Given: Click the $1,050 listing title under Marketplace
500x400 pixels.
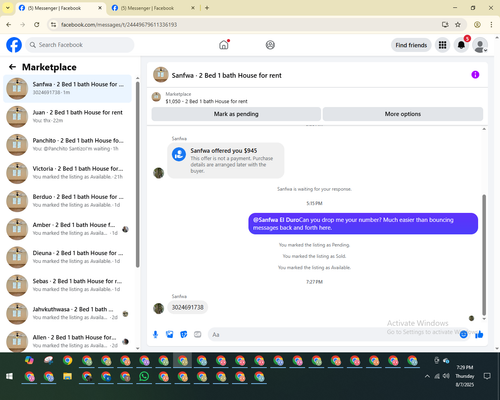Looking at the screenshot, I should point(206,101).
